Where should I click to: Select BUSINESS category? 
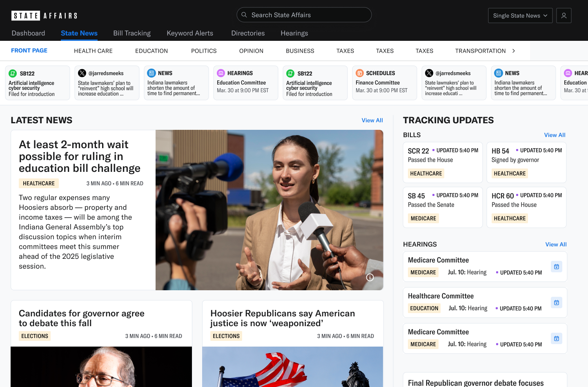point(300,51)
